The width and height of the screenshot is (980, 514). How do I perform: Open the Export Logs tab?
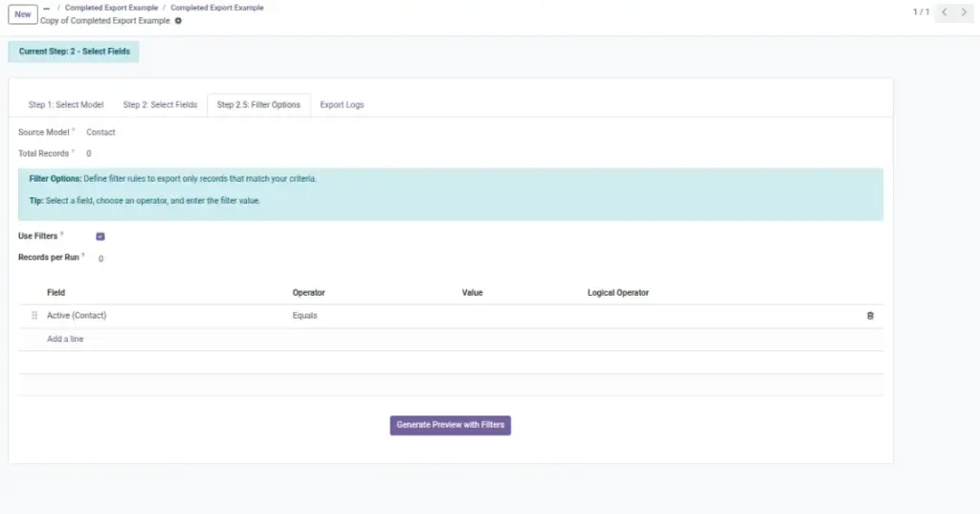[342, 104]
